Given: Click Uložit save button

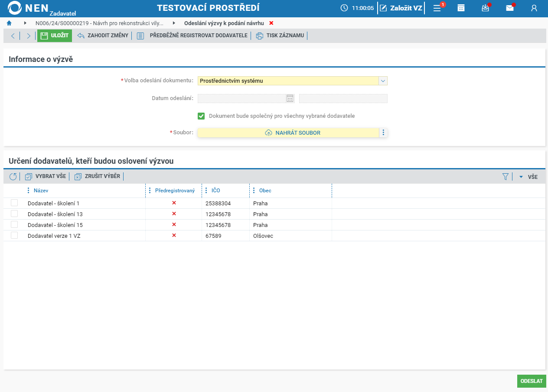Looking at the screenshot, I should pos(55,36).
